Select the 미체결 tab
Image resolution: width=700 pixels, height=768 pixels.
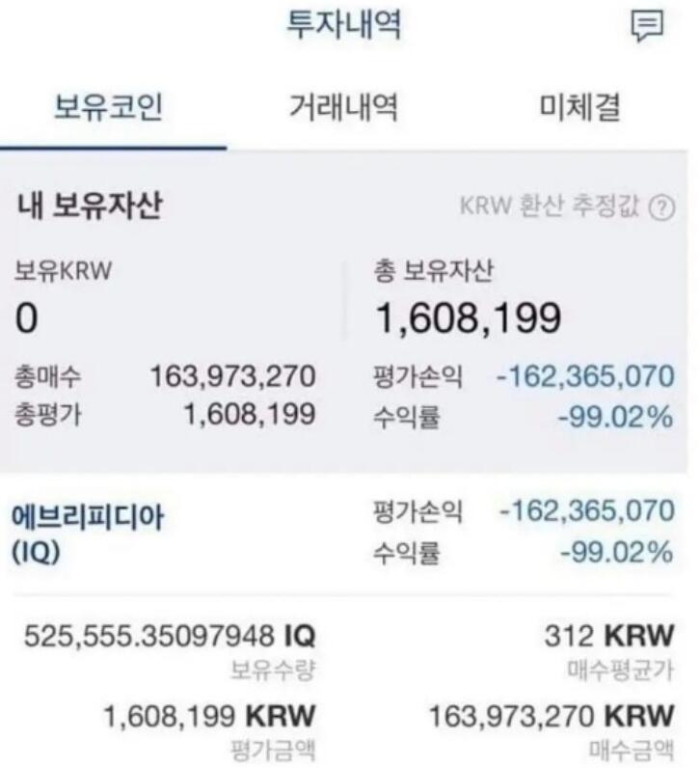(579, 107)
